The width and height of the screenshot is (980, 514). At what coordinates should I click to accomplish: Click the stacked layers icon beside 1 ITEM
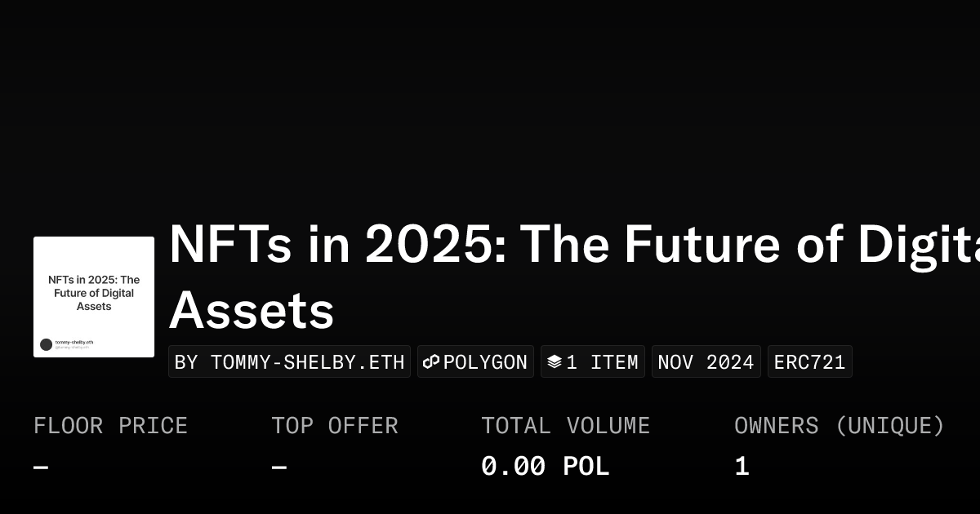(554, 361)
